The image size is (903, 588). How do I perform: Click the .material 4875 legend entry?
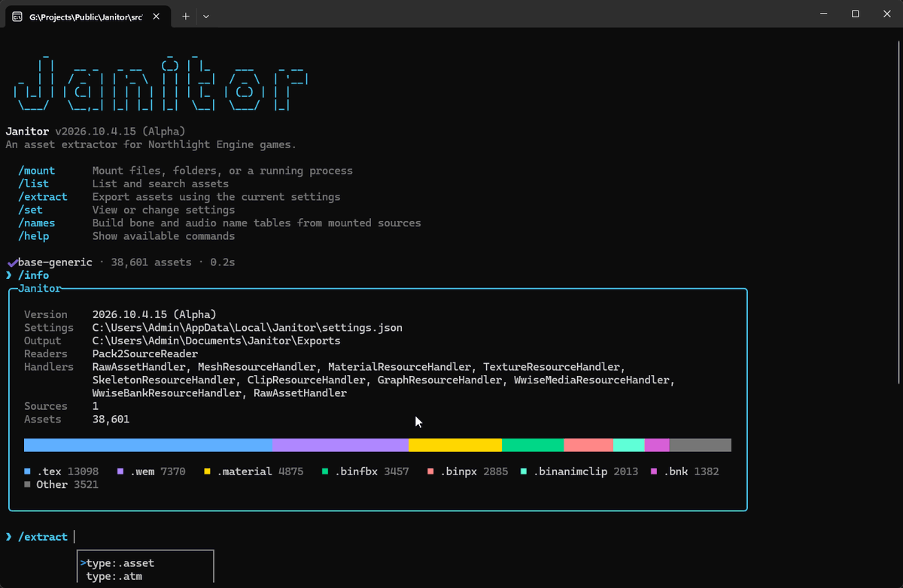click(254, 471)
